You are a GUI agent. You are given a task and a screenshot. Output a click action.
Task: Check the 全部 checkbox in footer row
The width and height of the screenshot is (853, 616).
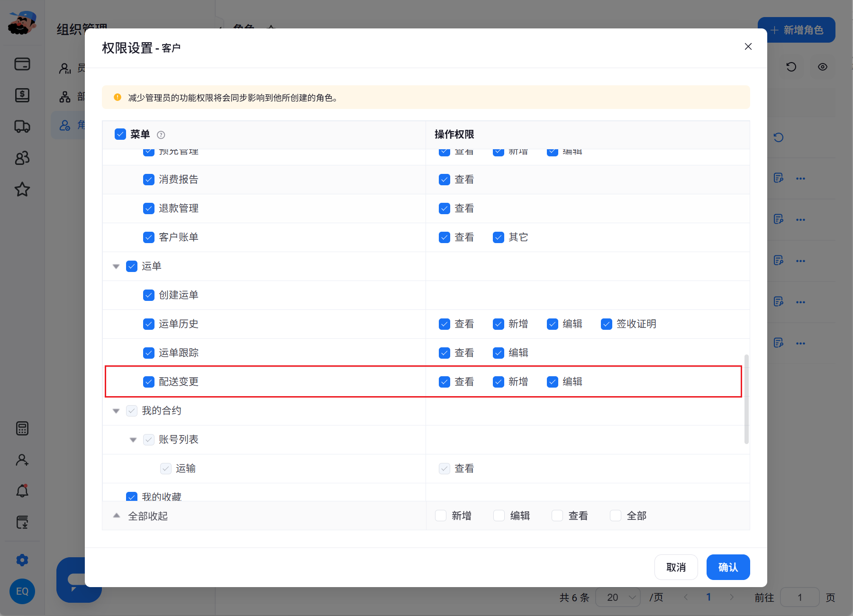click(616, 516)
